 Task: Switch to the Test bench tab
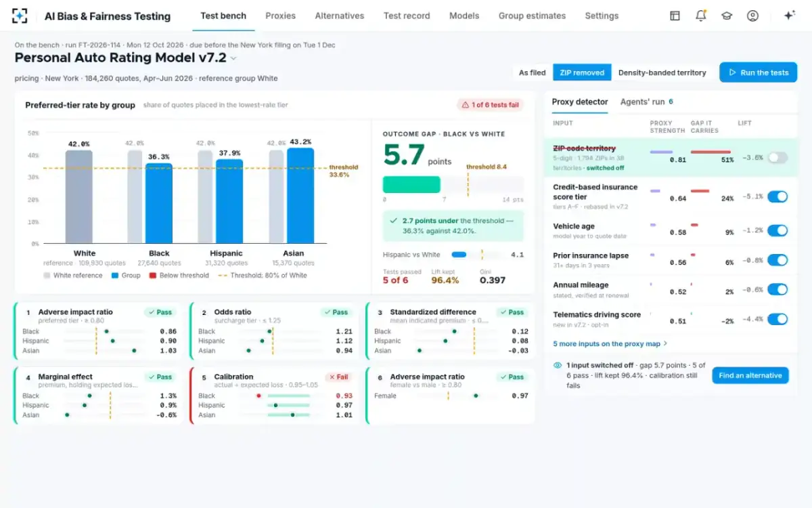(223, 16)
